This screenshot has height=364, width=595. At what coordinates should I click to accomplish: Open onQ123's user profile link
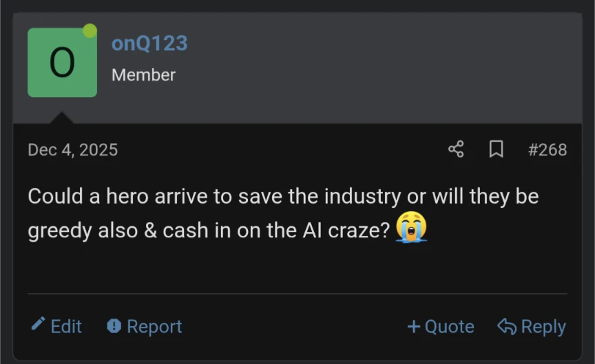[149, 43]
